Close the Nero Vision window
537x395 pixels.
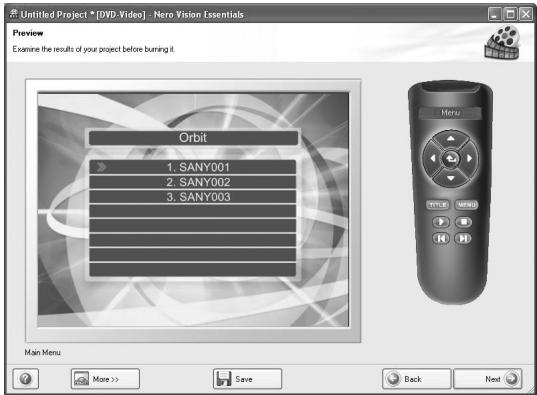click(x=526, y=14)
